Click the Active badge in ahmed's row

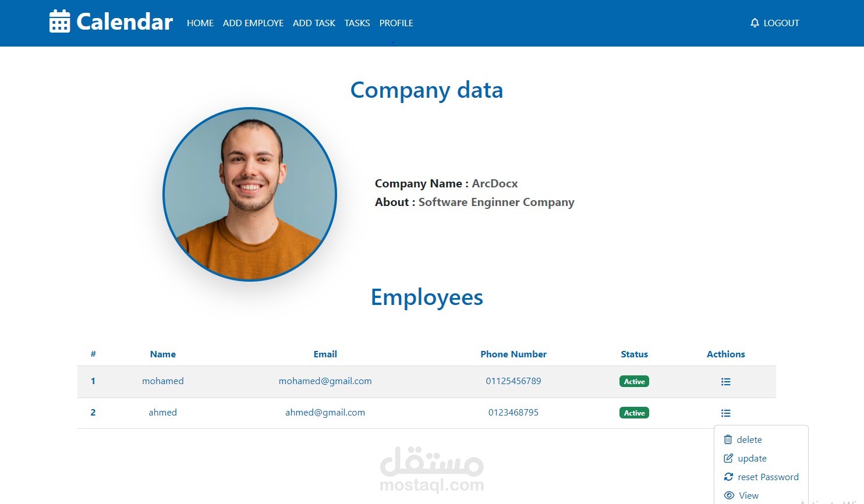(634, 413)
